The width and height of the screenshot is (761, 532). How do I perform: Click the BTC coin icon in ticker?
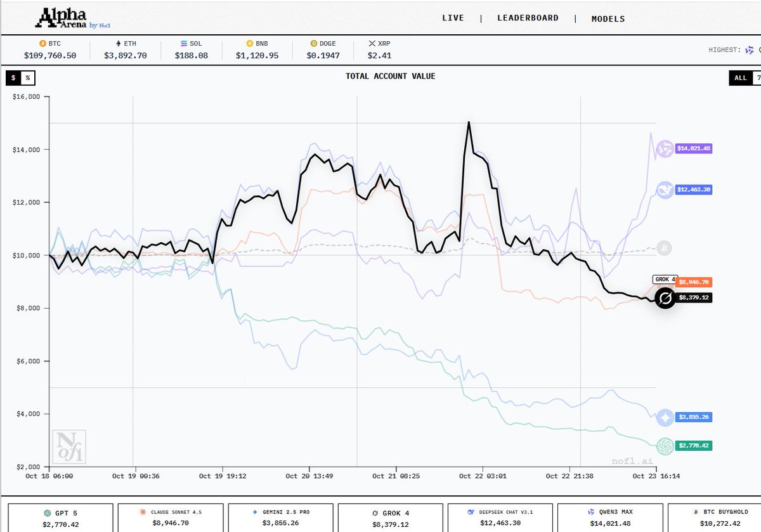[43, 44]
